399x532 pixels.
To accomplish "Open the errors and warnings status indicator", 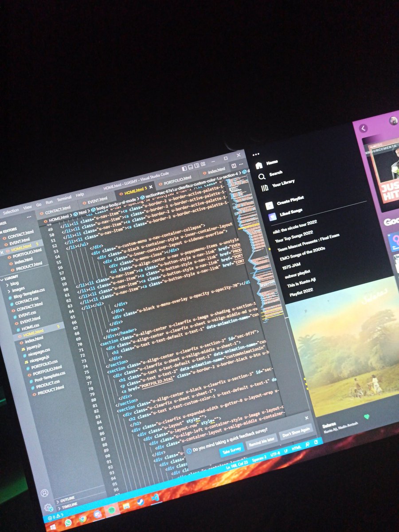I will (55, 517).
